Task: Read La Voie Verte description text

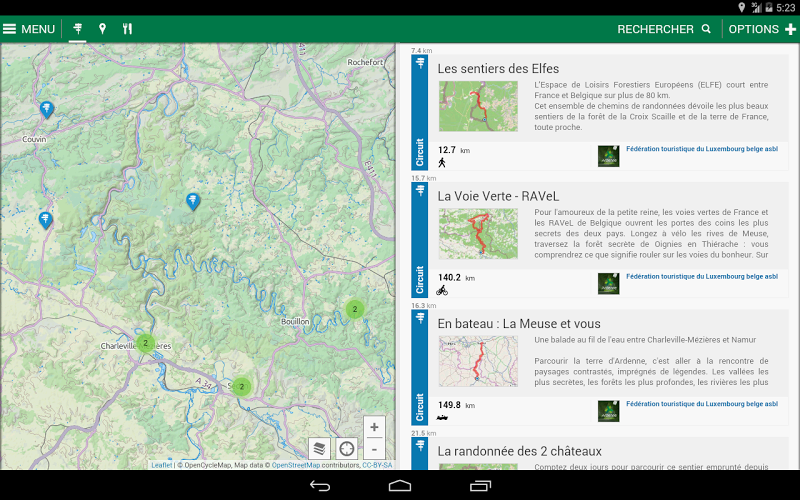Action: [651, 234]
